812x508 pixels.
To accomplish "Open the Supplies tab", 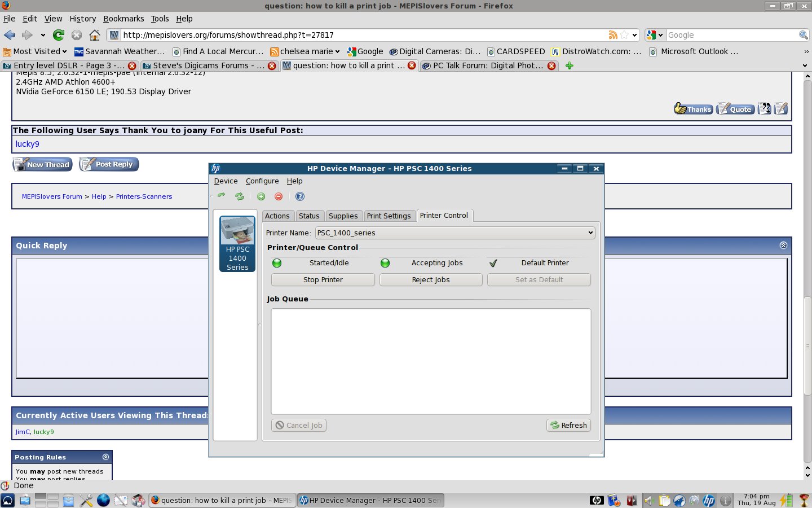I will click(343, 216).
